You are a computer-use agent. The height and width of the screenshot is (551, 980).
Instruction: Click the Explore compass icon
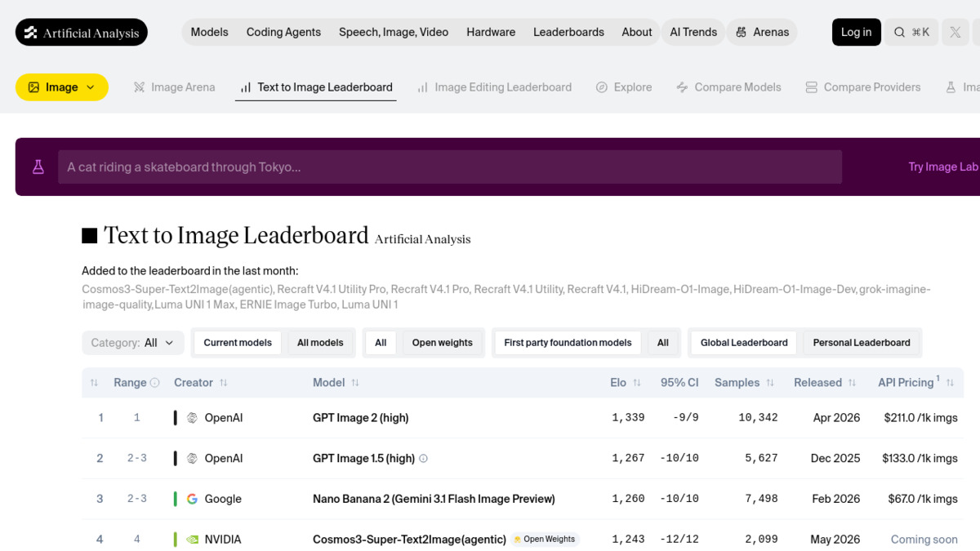[602, 87]
